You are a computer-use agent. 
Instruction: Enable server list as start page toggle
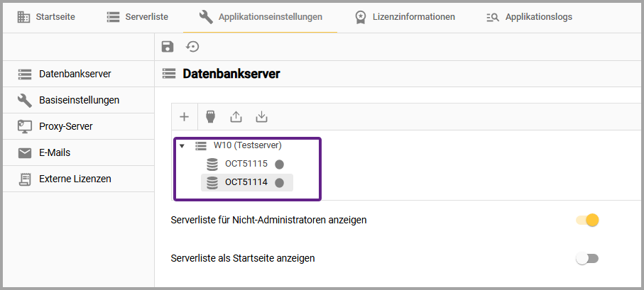587,259
